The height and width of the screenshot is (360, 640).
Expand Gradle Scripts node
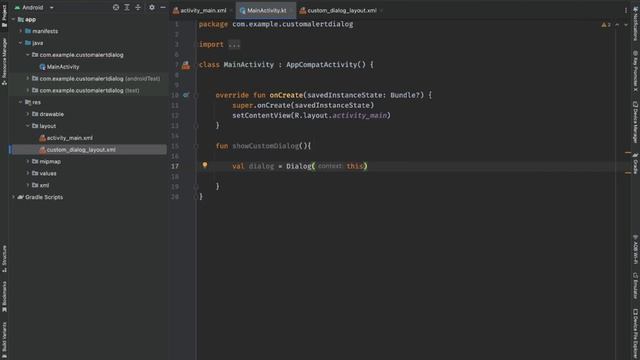pyautogui.click(x=13, y=197)
